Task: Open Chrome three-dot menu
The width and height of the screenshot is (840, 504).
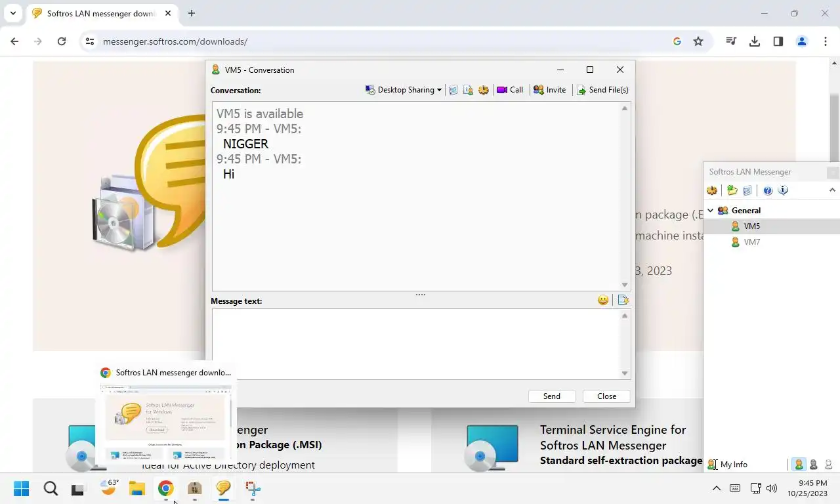Action: pyautogui.click(x=826, y=41)
